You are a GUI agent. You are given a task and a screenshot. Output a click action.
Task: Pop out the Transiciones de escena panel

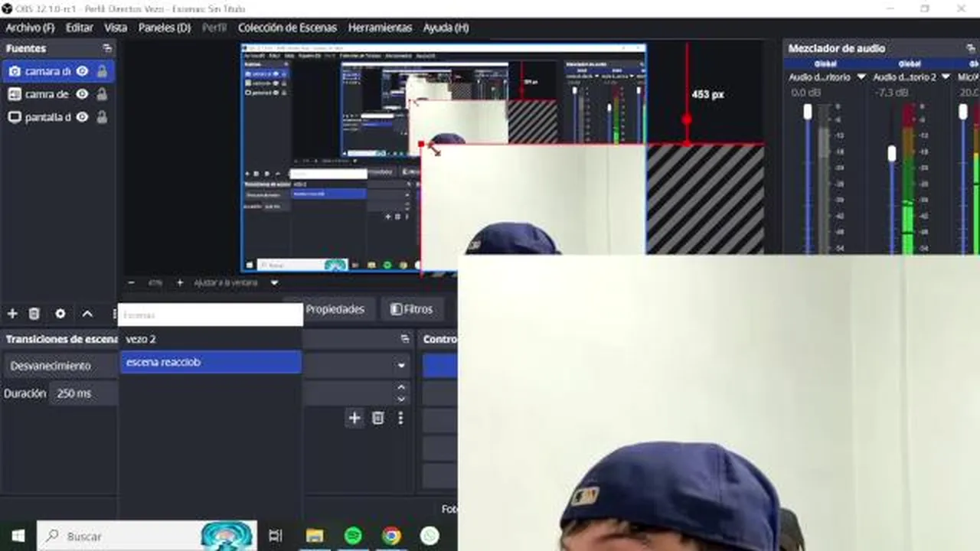(405, 339)
